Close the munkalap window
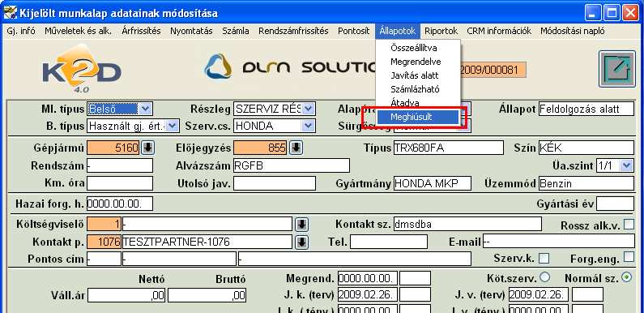644x313 pixels. point(629,14)
